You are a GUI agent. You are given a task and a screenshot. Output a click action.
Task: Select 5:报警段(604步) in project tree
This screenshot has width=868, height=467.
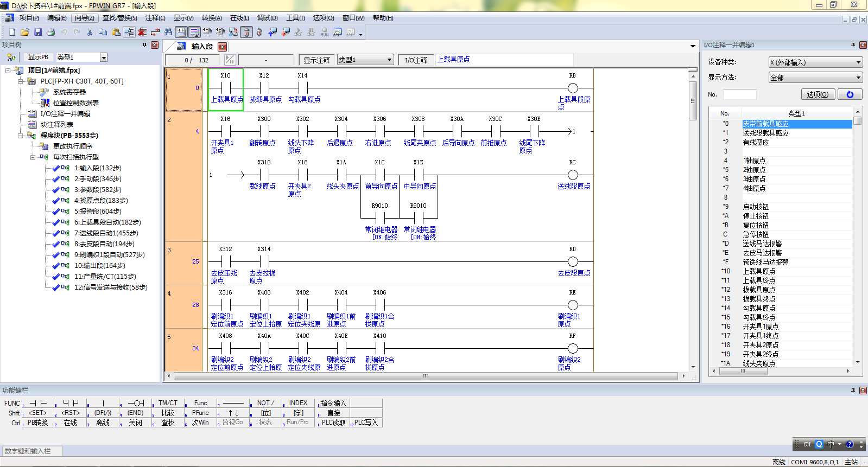(x=98, y=212)
